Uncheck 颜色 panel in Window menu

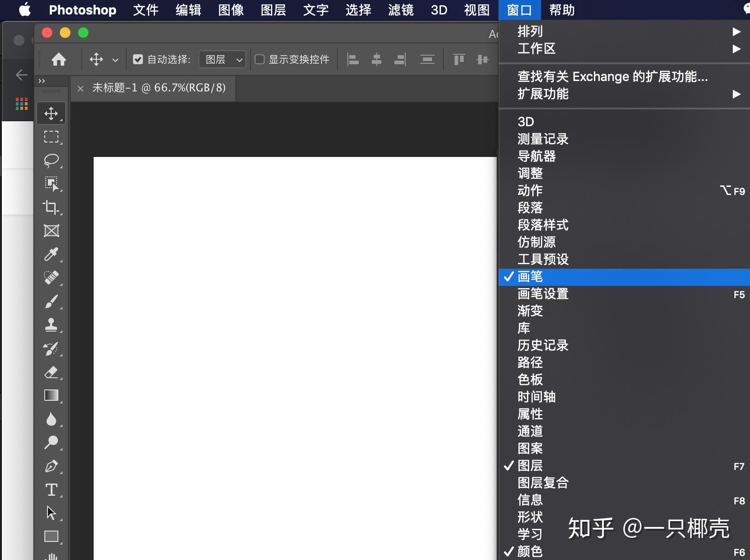pyautogui.click(x=531, y=551)
